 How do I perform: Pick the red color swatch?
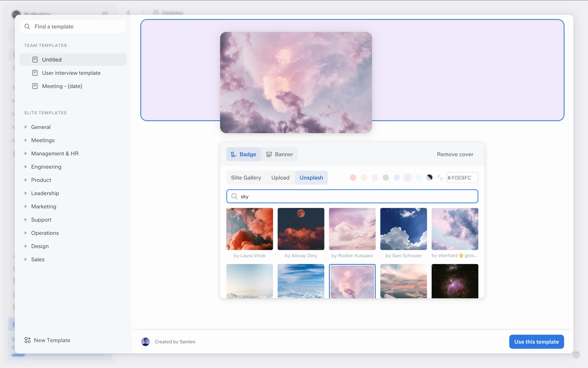353,178
